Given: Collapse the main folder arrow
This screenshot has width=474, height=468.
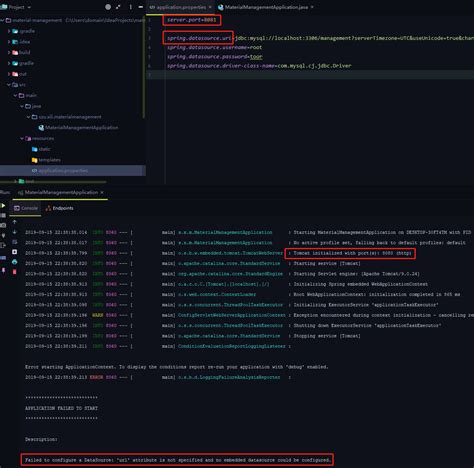Looking at the screenshot, I should click(x=15, y=95).
